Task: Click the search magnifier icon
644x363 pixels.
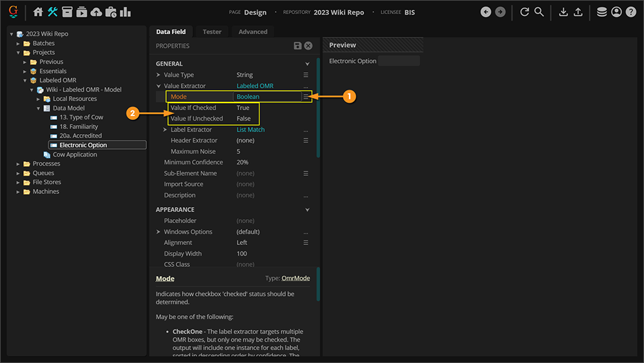Action: pos(539,12)
